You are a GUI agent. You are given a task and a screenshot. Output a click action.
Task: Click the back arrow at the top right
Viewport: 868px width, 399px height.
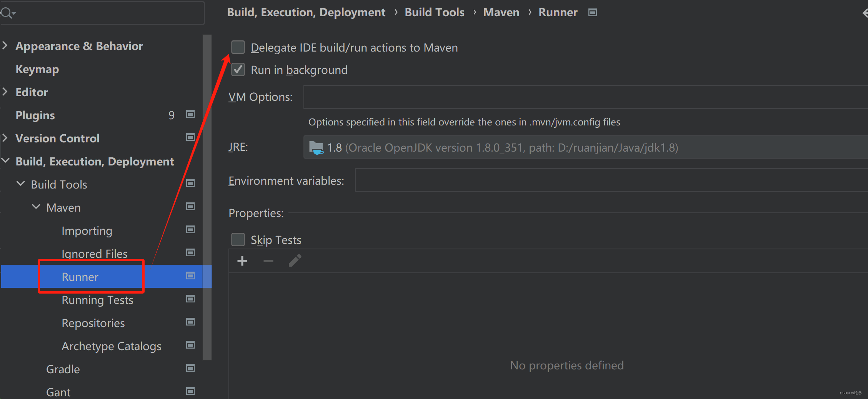coord(865,13)
